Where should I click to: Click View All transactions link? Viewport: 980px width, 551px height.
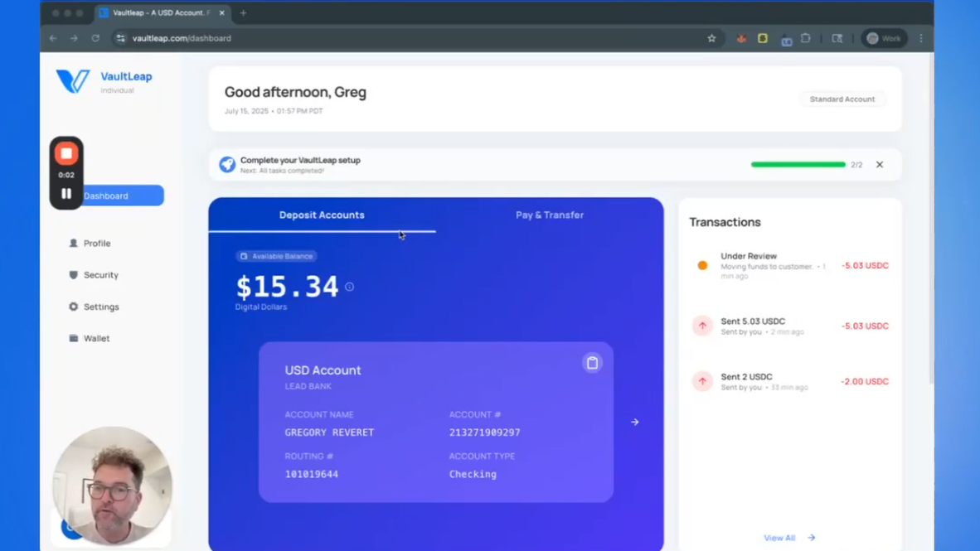pos(789,538)
